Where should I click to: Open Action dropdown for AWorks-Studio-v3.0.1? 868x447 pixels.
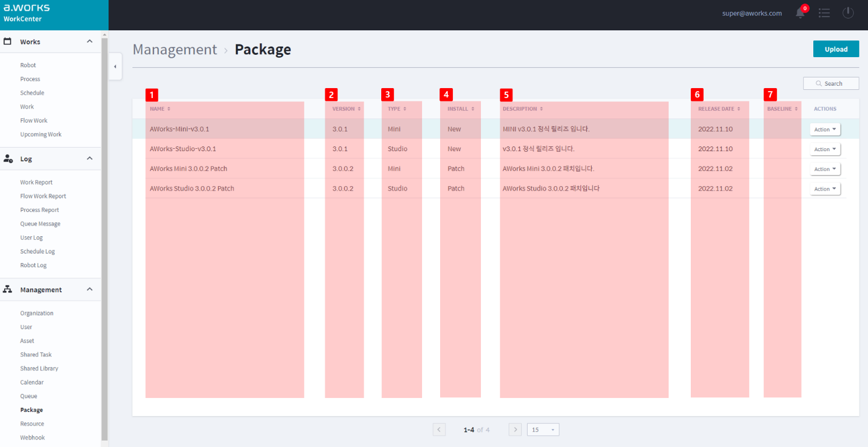[x=825, y=149]
